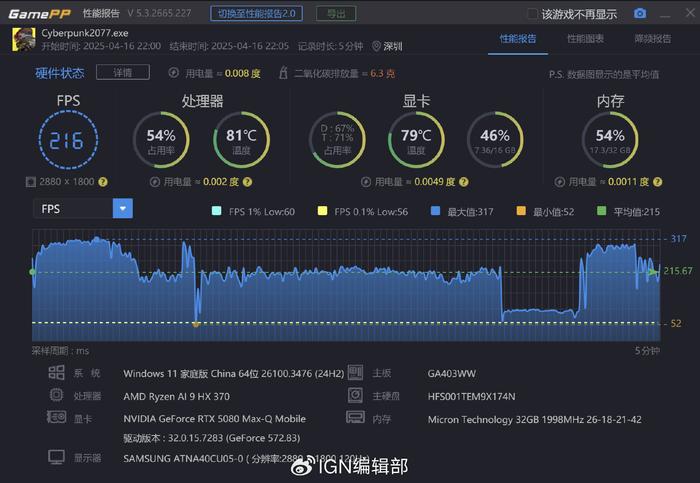
Task: Click the AMD Ryzen AI 9 HX 370 text
Action: 176,396
